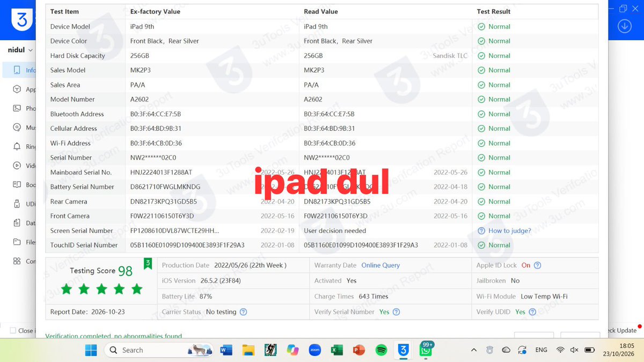Click the Testing Score 98 value
644x362 pixels.
tap(125, 271)
